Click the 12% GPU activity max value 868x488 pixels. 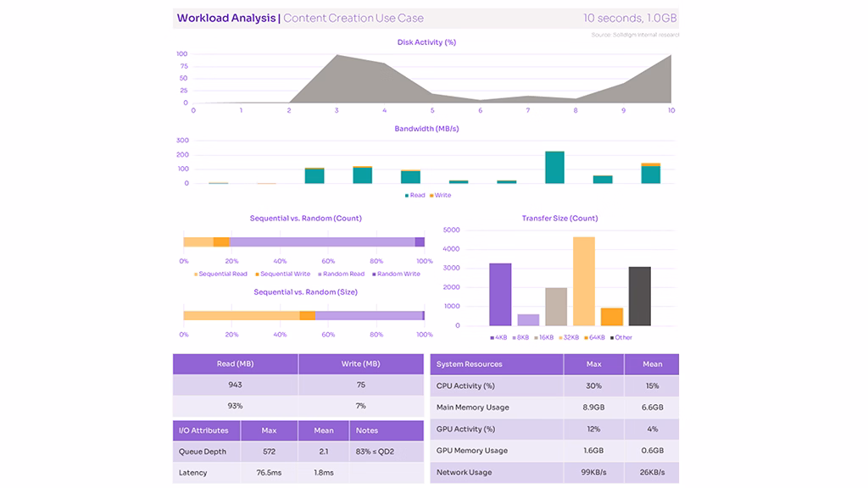[593, 429]
